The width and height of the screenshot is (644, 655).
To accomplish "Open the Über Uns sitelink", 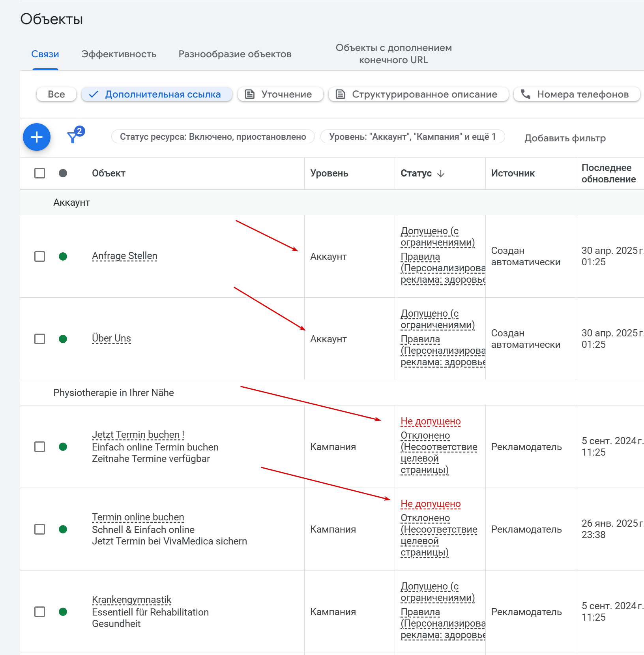I will click(x=111, y=338).
